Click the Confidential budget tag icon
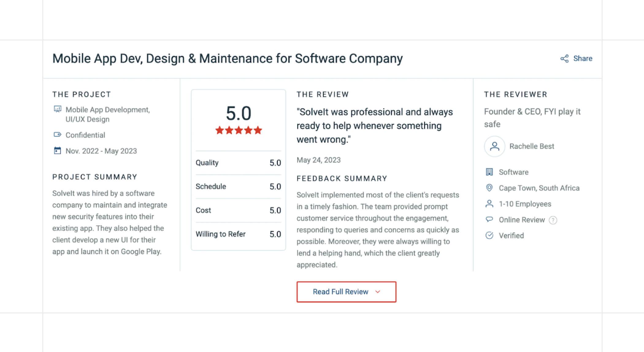644x352 pixels. [x=57, y=134]
